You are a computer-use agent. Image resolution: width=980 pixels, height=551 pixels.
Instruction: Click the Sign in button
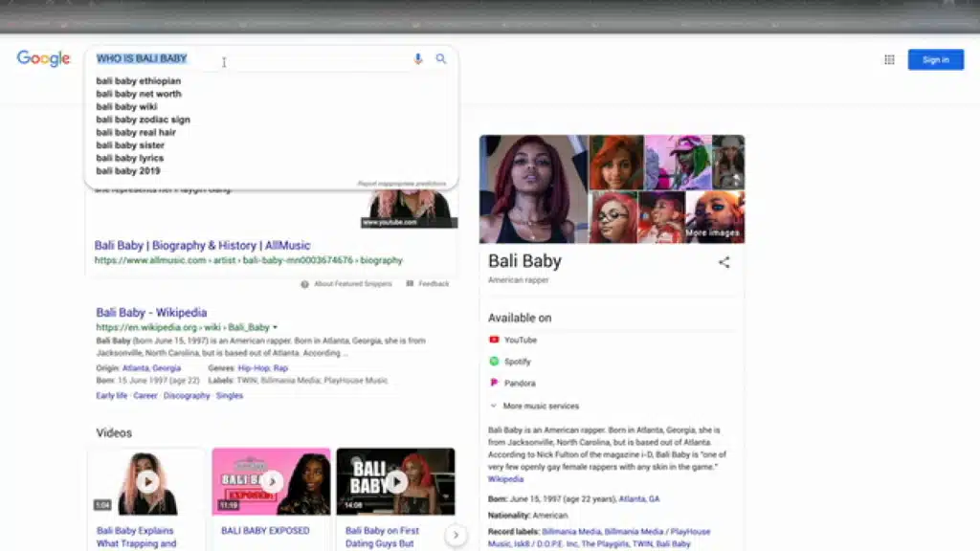click(x=935, y=59)
